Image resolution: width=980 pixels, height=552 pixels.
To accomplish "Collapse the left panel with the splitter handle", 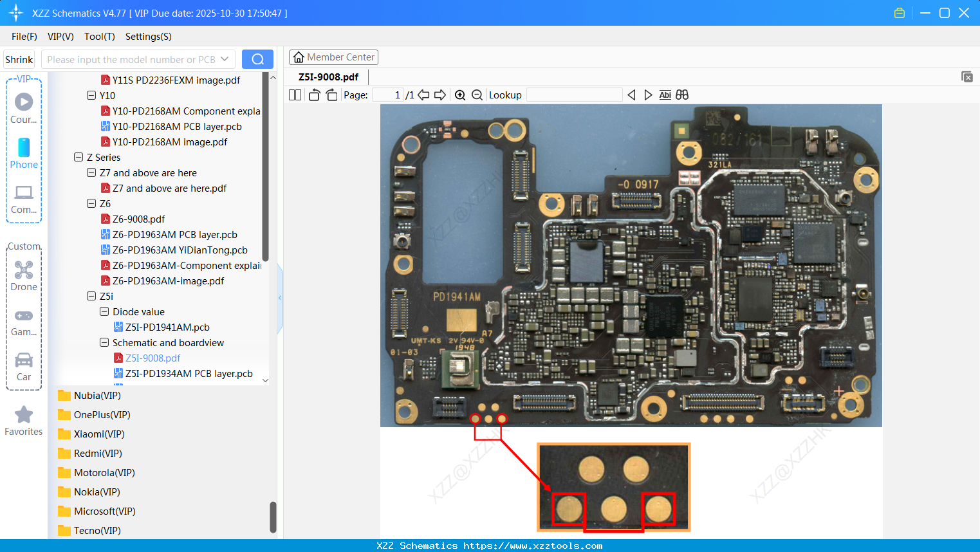I will 280,298.
